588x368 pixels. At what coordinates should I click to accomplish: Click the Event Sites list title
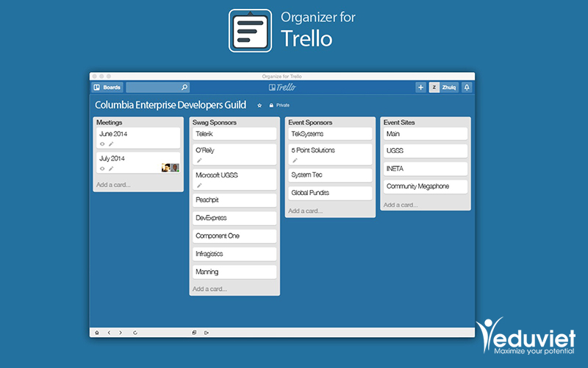[399, 122]
